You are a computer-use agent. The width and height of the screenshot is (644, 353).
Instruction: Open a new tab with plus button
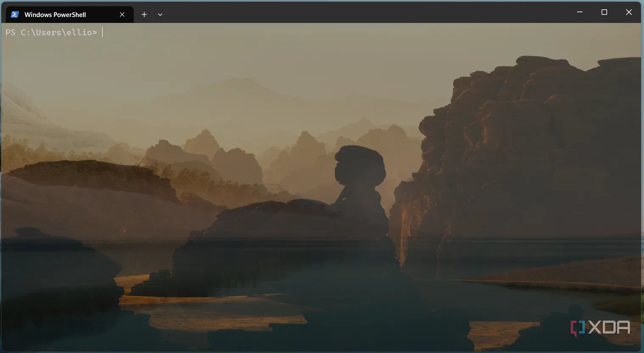click(144, 14)
